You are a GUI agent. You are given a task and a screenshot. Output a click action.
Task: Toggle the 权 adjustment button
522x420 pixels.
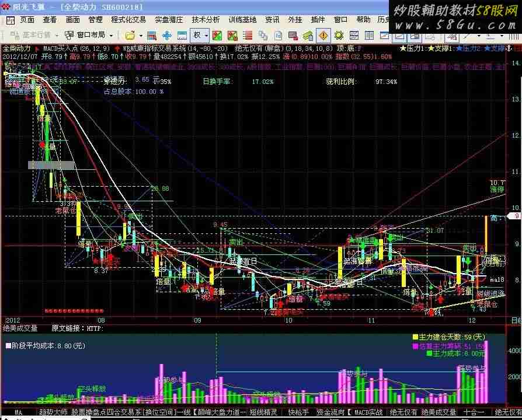click(x=197, y=35)
